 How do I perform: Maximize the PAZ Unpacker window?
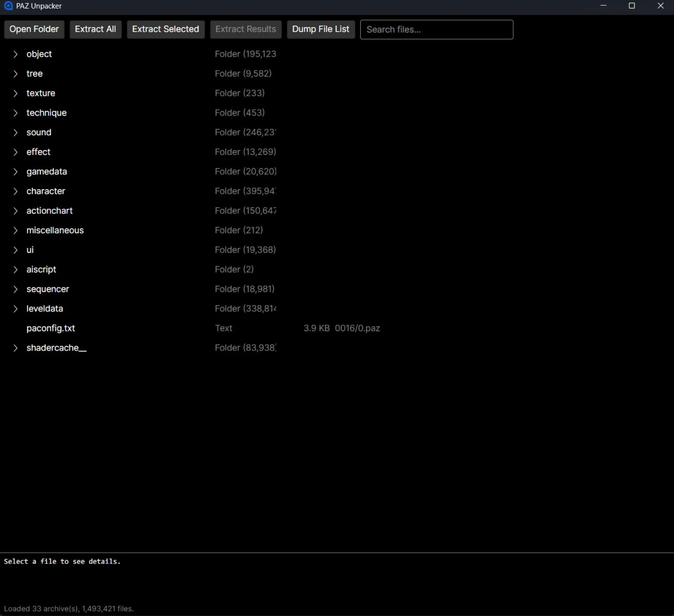click(x=632, y=6)
